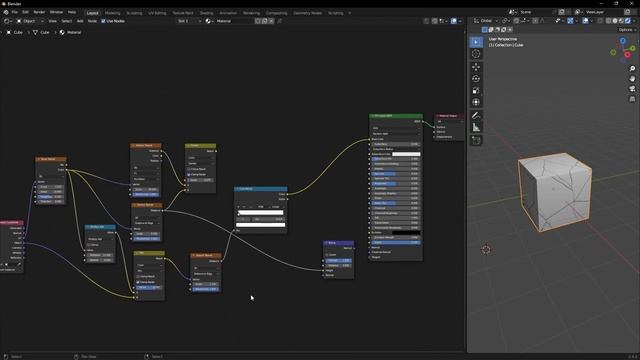Viewport: 640px width, 360px height.
Task: Toggle Clamp Result in upper Mix node
Action: click(x=189, y=169)
